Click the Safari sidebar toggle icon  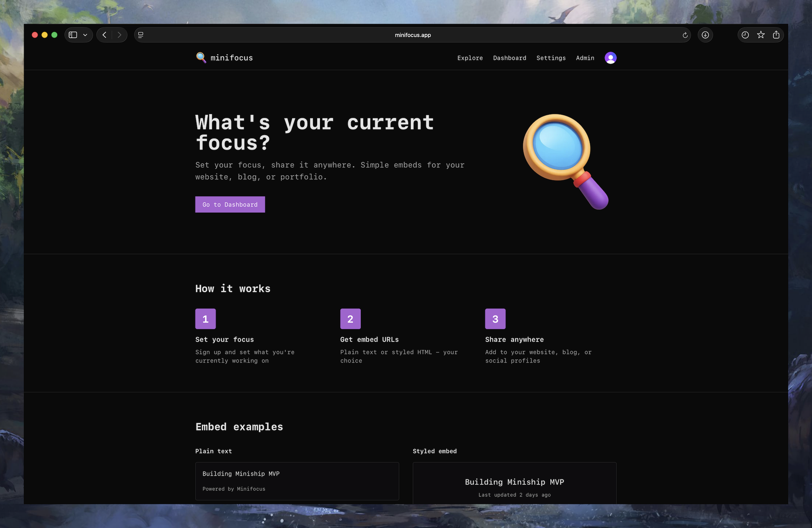click(x=73, y=35)
